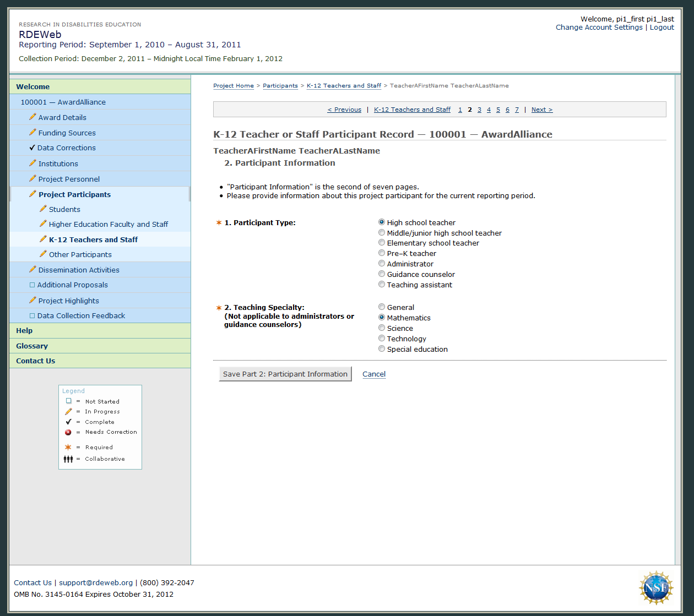Viewport: 694px width, 616px height.
Task: Click the pencil icon beside Project Highlights
Action: (32, 300)
